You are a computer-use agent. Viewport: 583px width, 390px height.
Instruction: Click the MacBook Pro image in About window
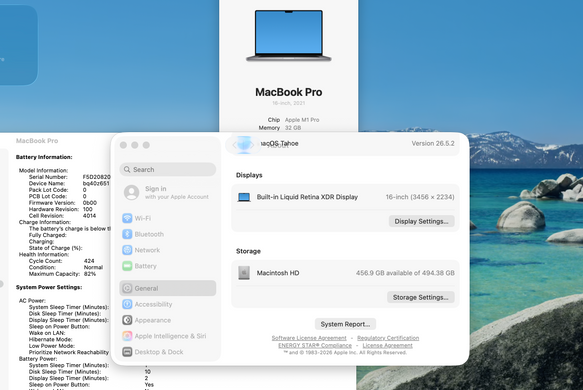pyautogui.click(x=289, y=36)
